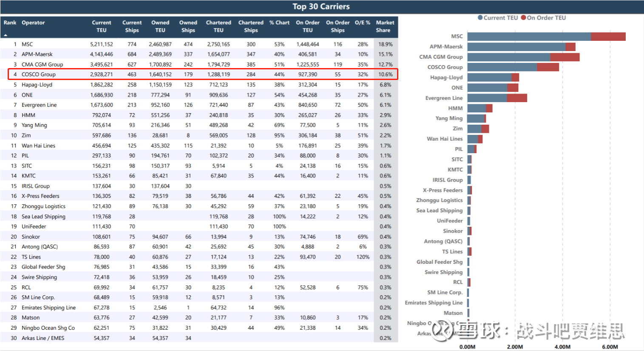Image resolution: width=644 pixels, height=351 pixels.
Task: Click CMA CGM Group red On Order bar
Action: (565, 57)
